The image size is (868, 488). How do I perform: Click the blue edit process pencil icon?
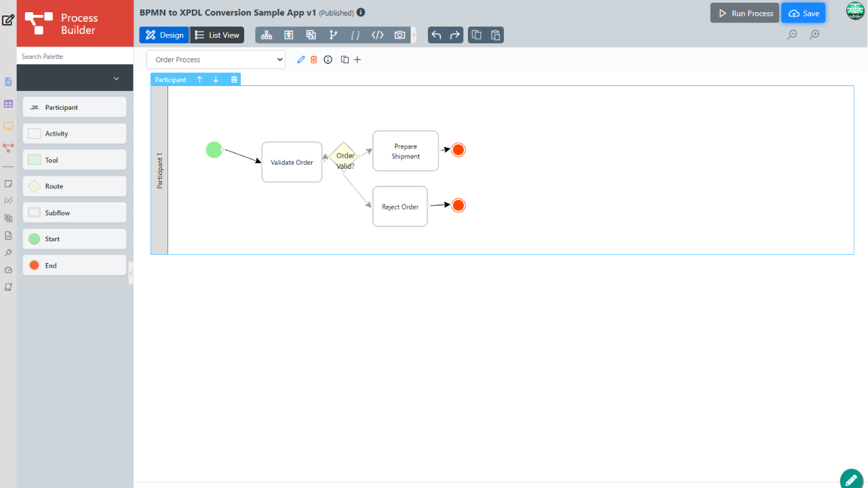301,60
